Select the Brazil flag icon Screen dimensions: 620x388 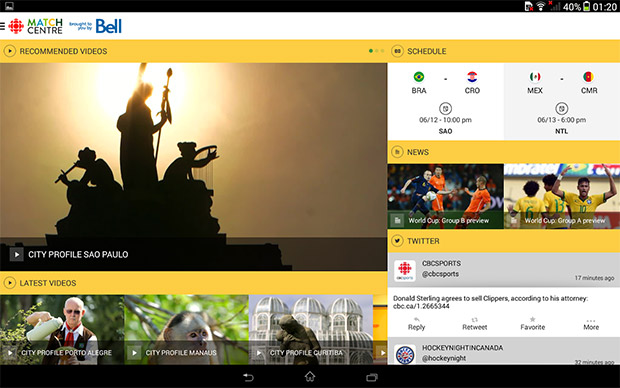point(419,76)
